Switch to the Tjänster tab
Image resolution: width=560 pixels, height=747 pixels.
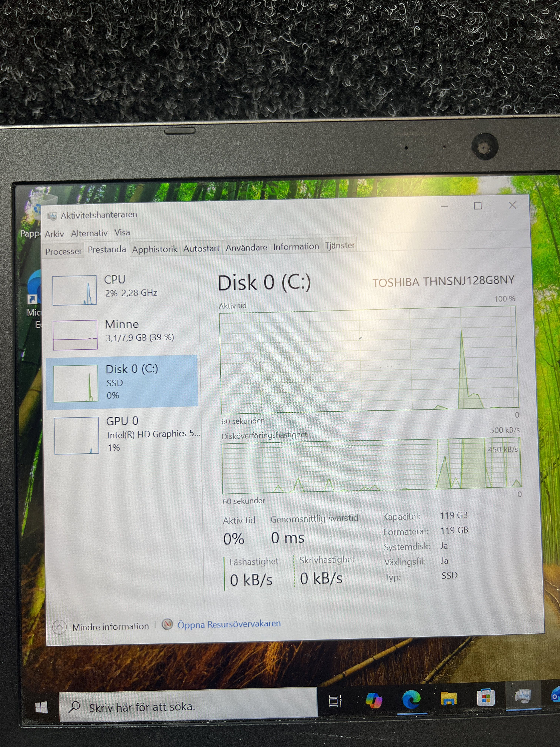coord(340,245)
